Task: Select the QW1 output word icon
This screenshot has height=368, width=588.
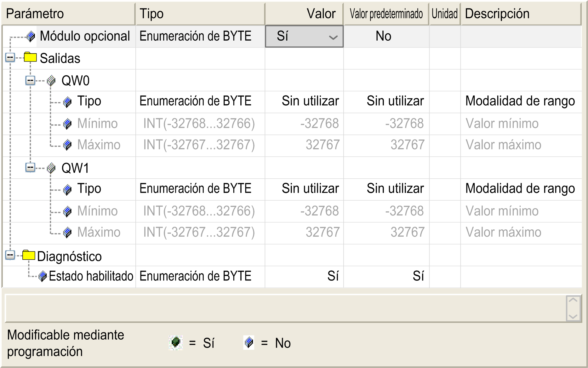Action: (x=51, y=167)
